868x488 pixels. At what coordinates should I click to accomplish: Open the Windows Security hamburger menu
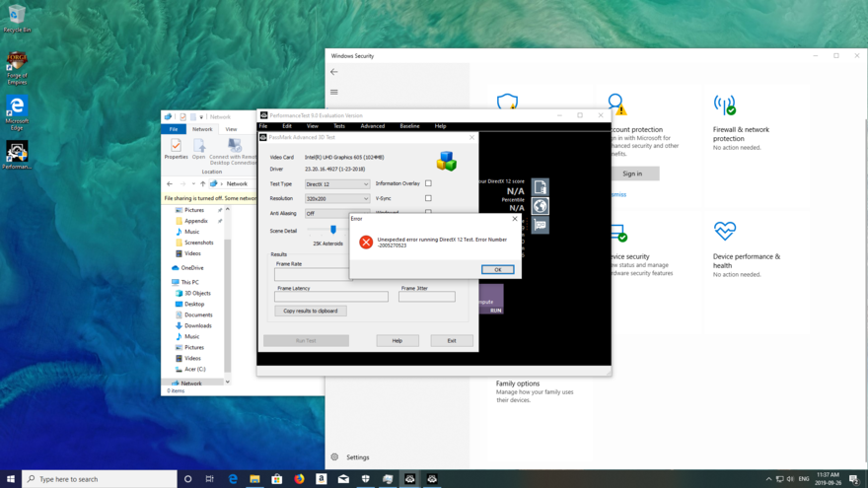point(333,92)
